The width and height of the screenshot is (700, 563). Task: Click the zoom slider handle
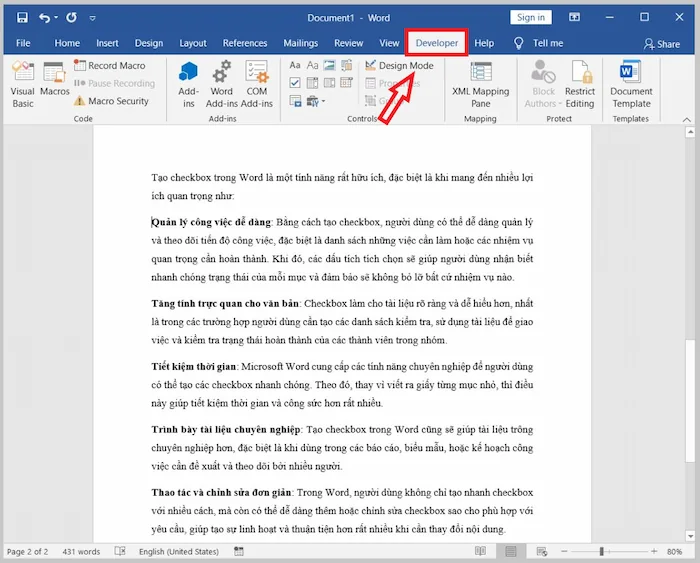point(601,551)
